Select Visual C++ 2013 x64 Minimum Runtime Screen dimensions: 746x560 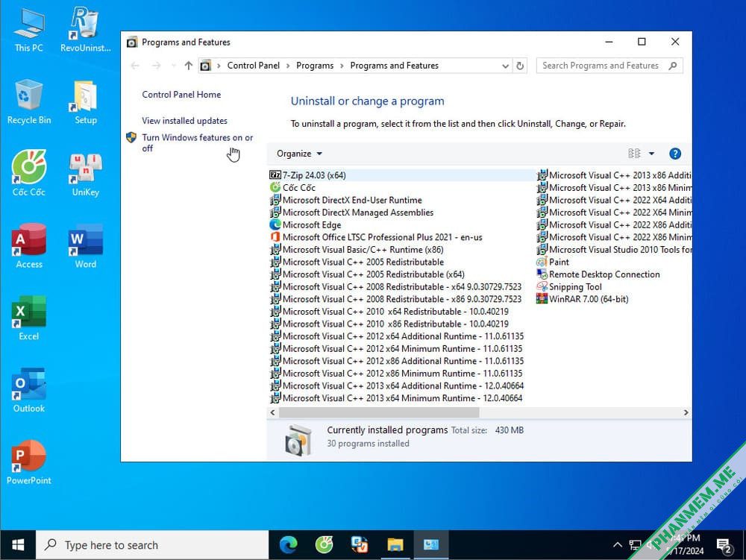[396, 398]
